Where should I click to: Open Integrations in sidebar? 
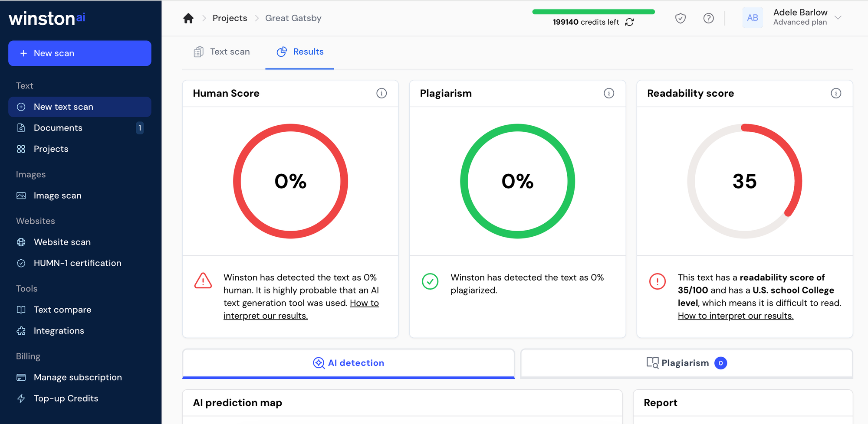[x=80, y=331]
